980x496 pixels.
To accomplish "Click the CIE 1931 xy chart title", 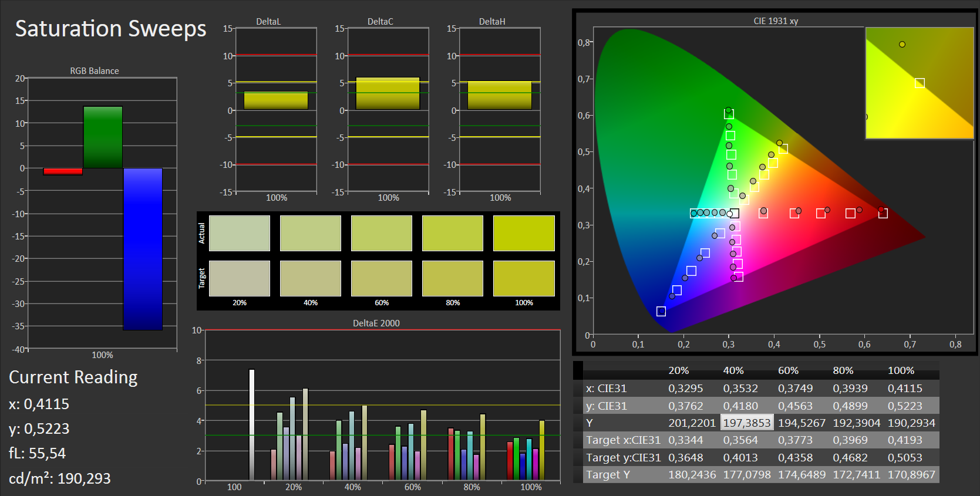I will (x=776, y=21).
